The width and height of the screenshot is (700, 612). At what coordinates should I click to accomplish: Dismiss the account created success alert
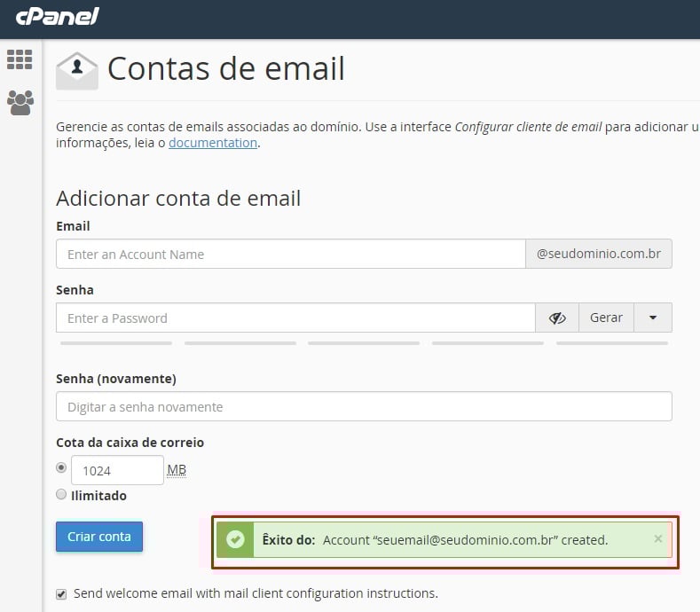point(658,538)
